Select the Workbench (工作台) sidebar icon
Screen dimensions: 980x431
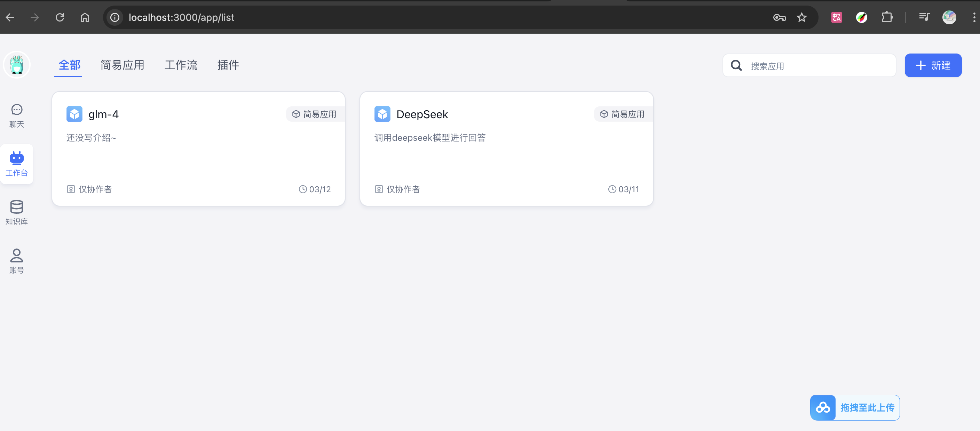16,164
